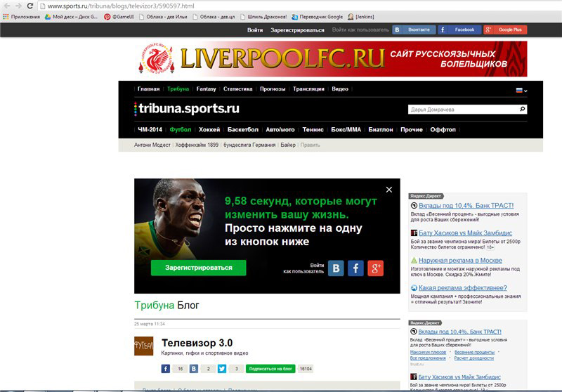Sign in via Google+ icon in banner
Image resolution: width=562 pixels, height=392 pixels.
click(x=375, y=268)
